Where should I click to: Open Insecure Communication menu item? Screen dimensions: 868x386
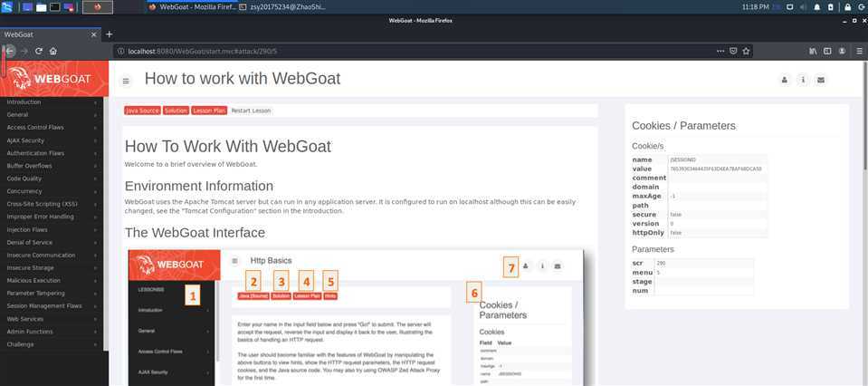coord(52,255)
